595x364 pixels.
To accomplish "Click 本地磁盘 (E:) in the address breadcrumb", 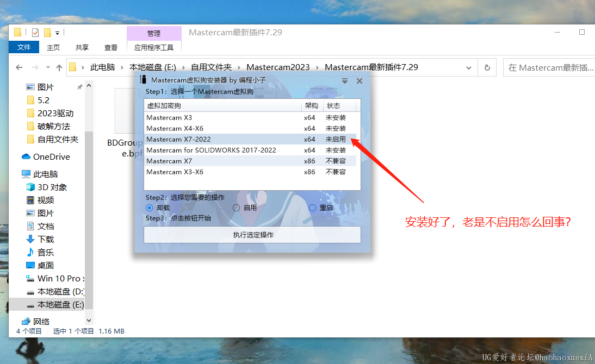I will point(152,67).
